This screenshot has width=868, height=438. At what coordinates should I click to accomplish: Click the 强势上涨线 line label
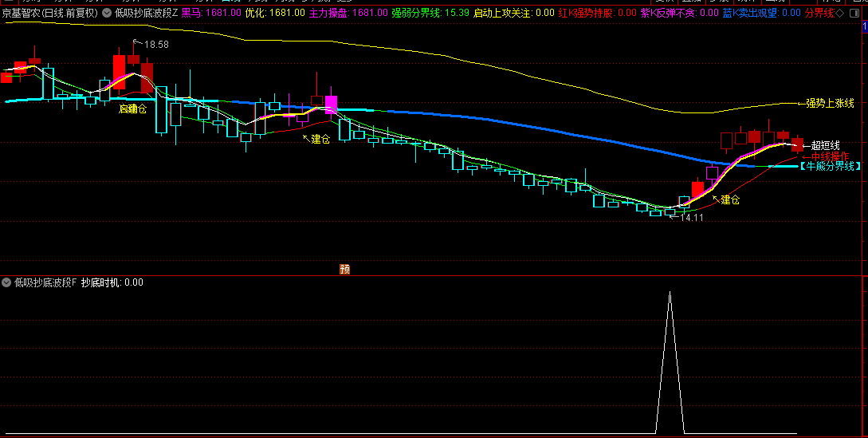tap(829, 103)
